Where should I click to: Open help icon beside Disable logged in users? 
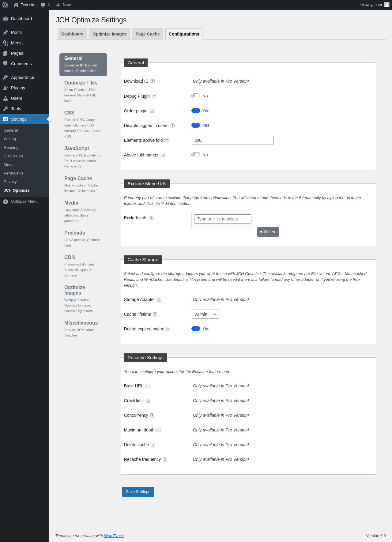pos(172,126)
